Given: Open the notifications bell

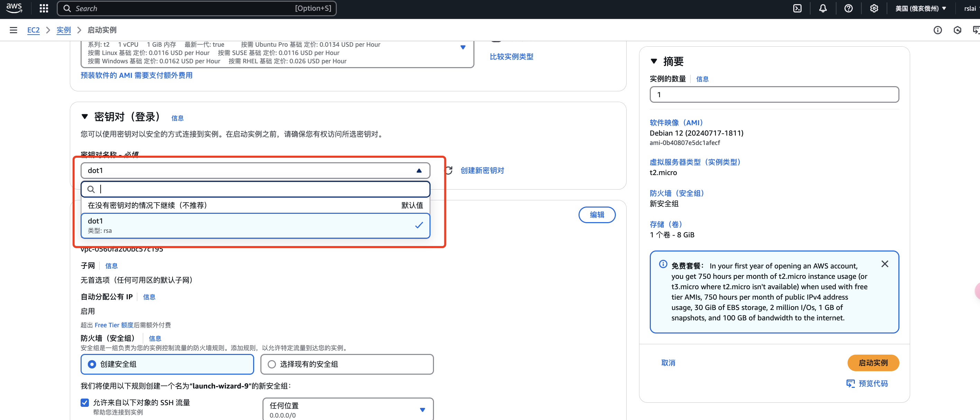Looking at the screenshot, I should tap(823, 8).
